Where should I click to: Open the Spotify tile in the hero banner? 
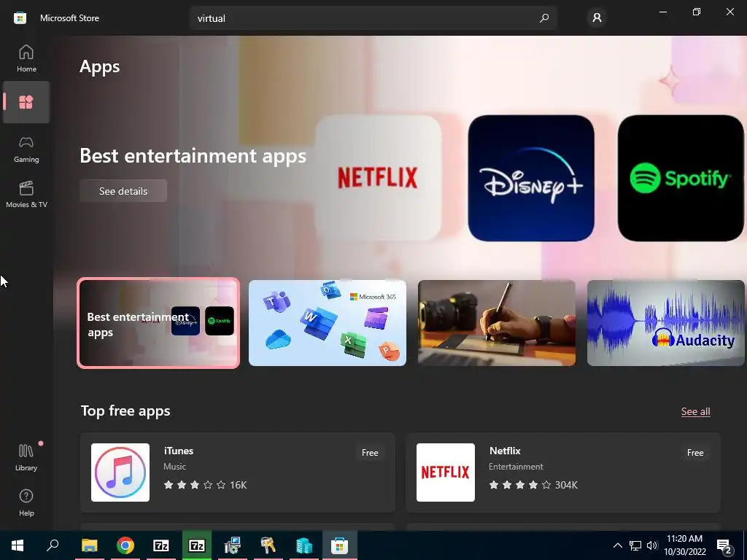click(681, 178)
